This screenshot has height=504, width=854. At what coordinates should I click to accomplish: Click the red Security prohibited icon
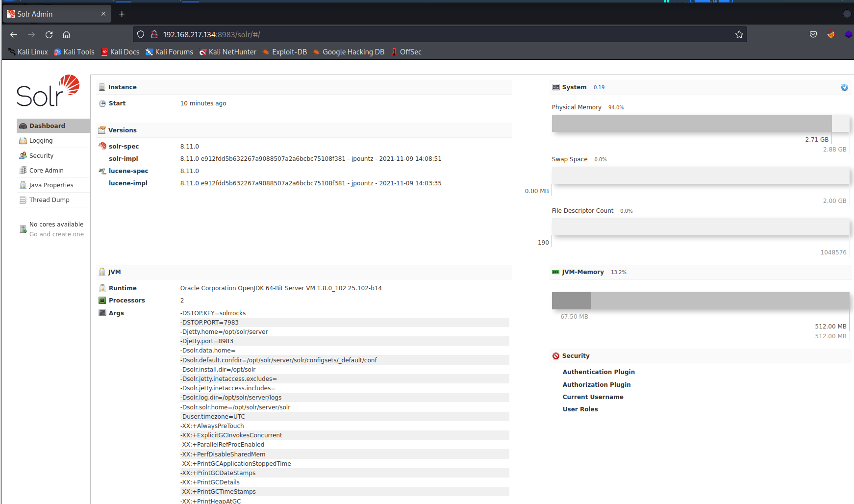point(556,356)
